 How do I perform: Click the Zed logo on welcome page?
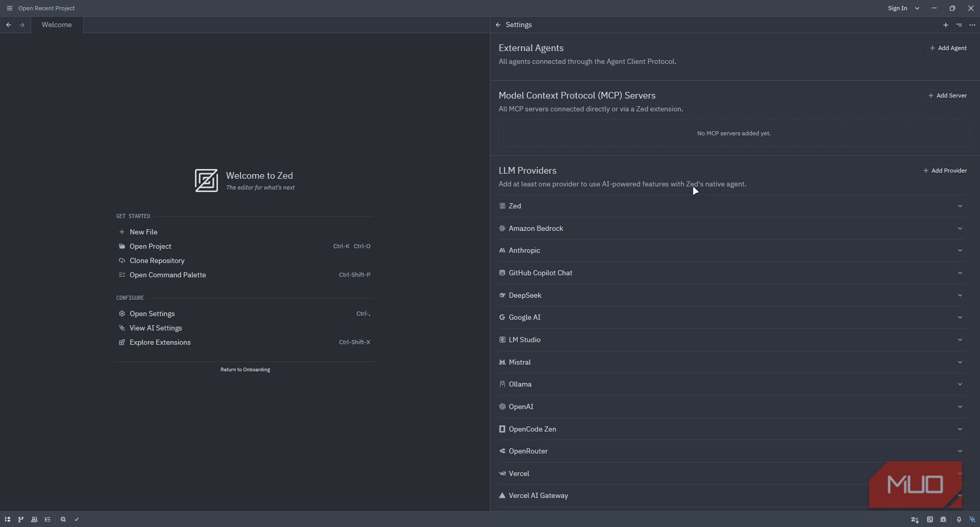(206, 181)
